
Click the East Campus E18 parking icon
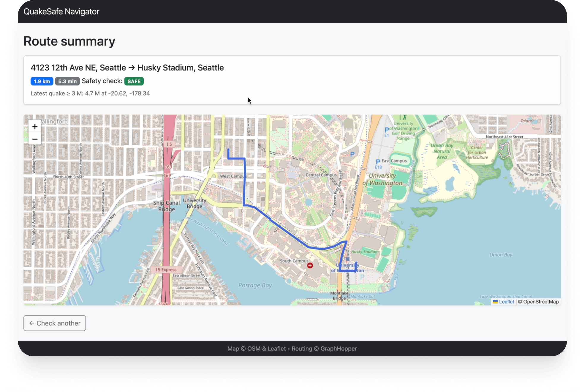378,162
